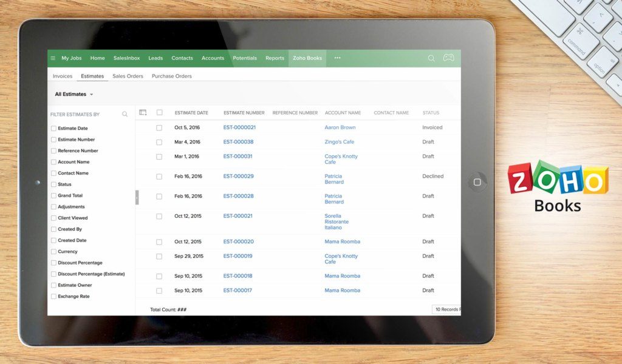Viewport: 622px width, 364px height.
Task: Open the records per page selector
Action: pos(446,309)
